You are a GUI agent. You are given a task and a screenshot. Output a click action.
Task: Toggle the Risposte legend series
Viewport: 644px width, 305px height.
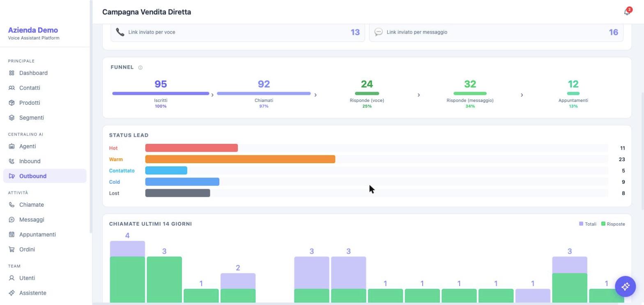[x=613, y=224]
